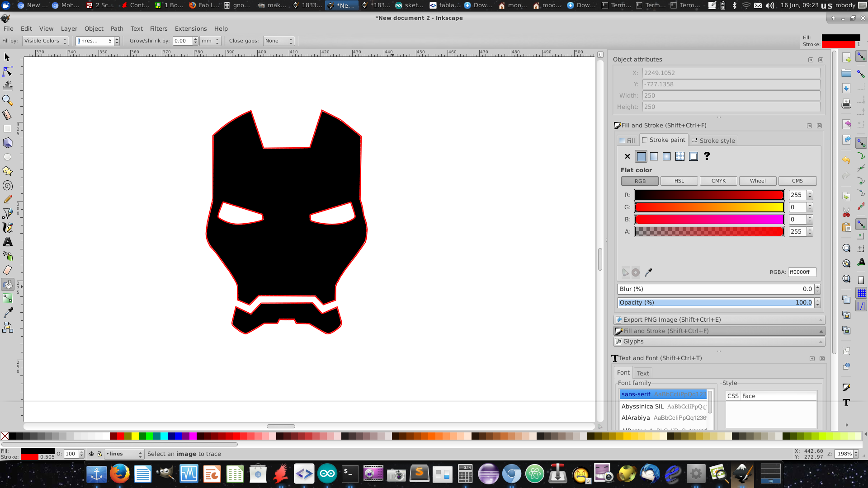Image resolution: width=868 pixels, height=488 pixels.
Task: Toggle grid display in snap bar
Action: click(861, 293)
